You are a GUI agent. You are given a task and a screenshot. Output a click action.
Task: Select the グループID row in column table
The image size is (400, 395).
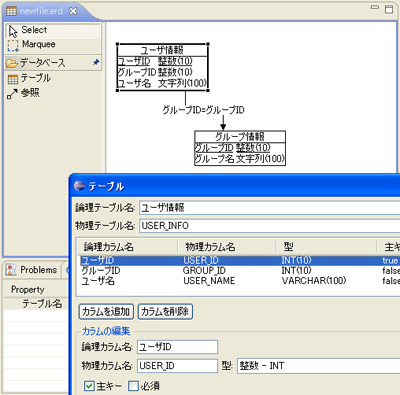point(240,270)
